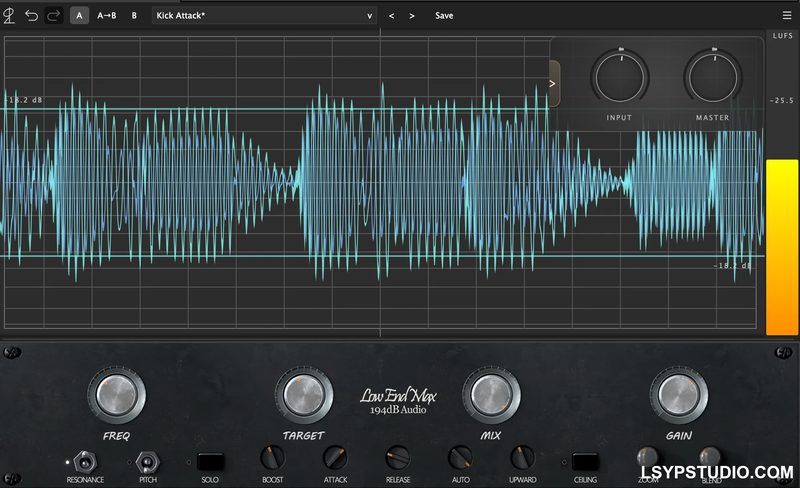Click the BOOST small knob

click(272, 457)
